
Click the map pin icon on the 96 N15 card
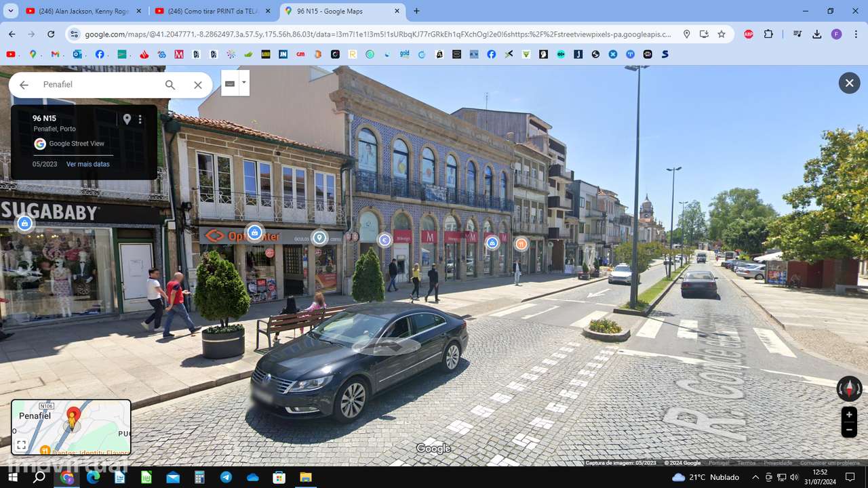[127, 119]
